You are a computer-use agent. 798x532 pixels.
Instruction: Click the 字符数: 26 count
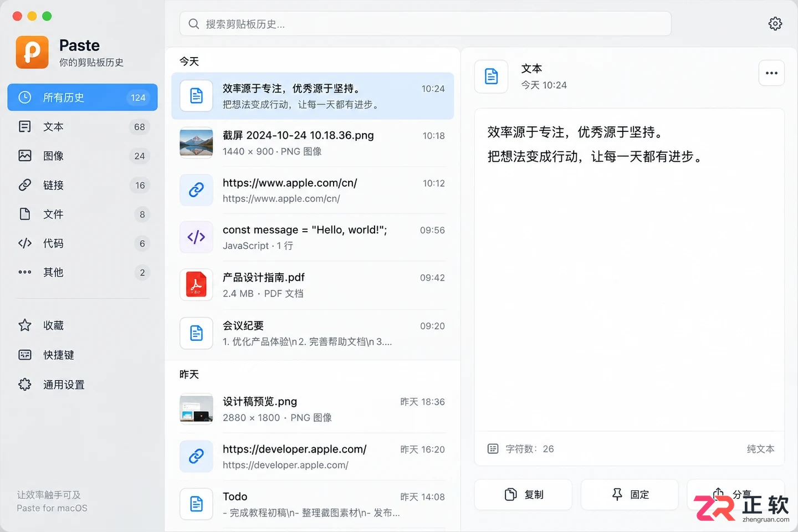[x=530, y=449]
